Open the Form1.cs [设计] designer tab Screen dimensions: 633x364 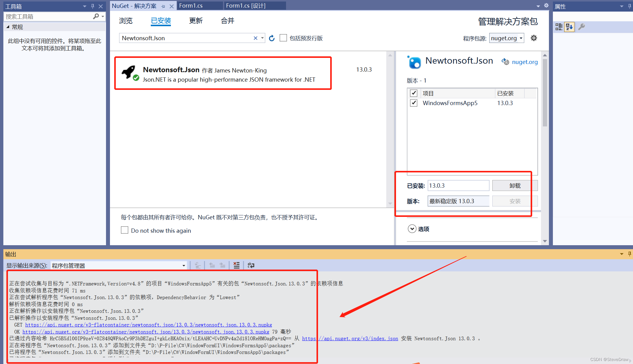point(255,5)
